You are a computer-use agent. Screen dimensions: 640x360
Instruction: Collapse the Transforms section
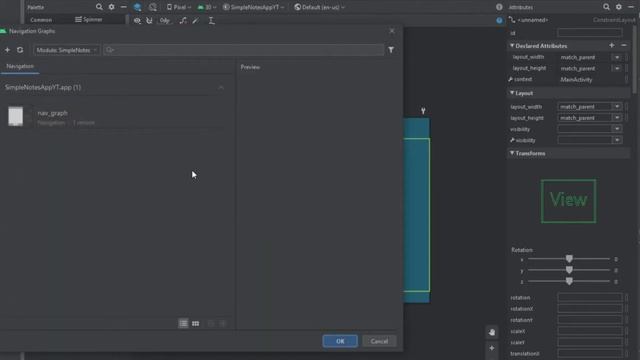pyautogui.click(x=512, y=153)
